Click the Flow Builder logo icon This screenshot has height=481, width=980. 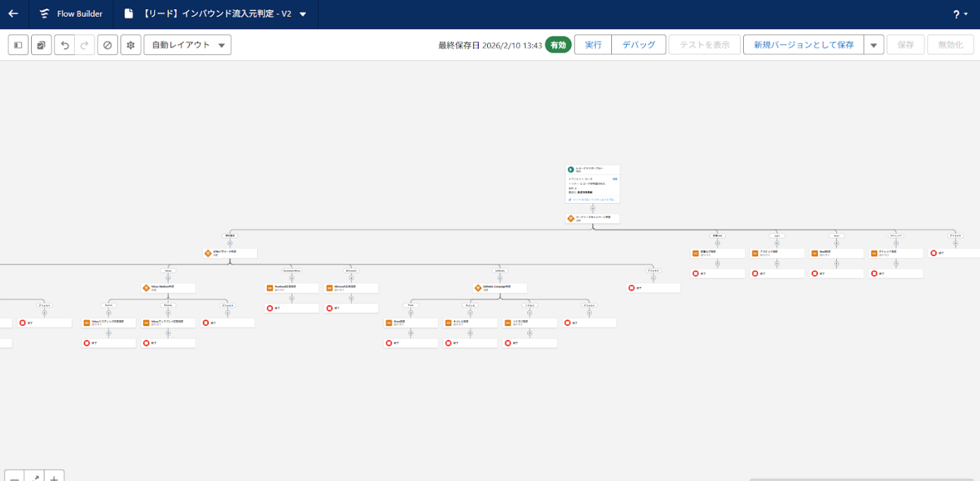point(45,14)
